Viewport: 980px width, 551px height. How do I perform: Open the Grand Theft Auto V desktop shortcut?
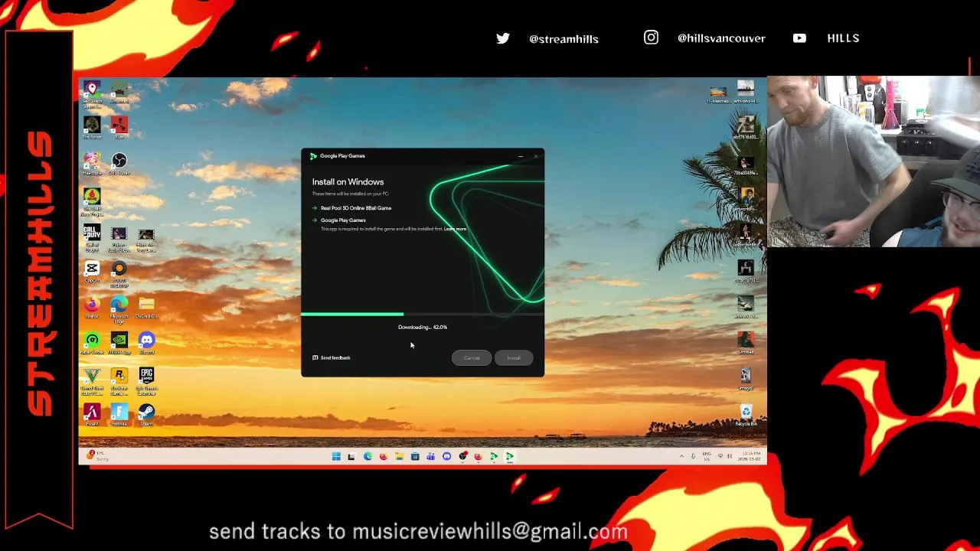point(92,380)
